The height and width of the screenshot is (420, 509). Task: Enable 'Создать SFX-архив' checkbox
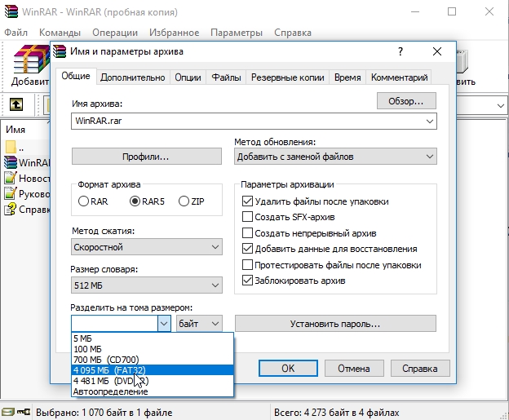click(x=247, y=217)
